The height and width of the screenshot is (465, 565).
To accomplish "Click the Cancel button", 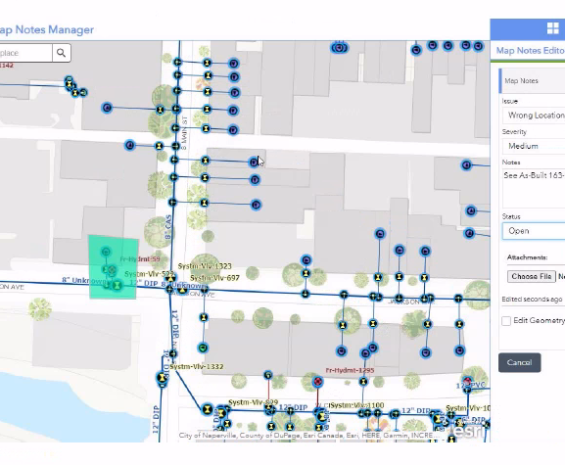I will 519,362.
